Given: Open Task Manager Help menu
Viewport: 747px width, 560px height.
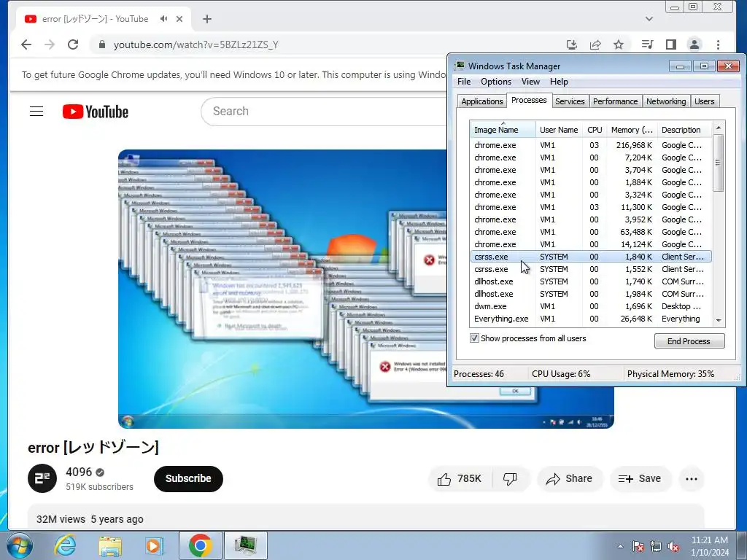Looking at the screenshot, I should [559, 82].
